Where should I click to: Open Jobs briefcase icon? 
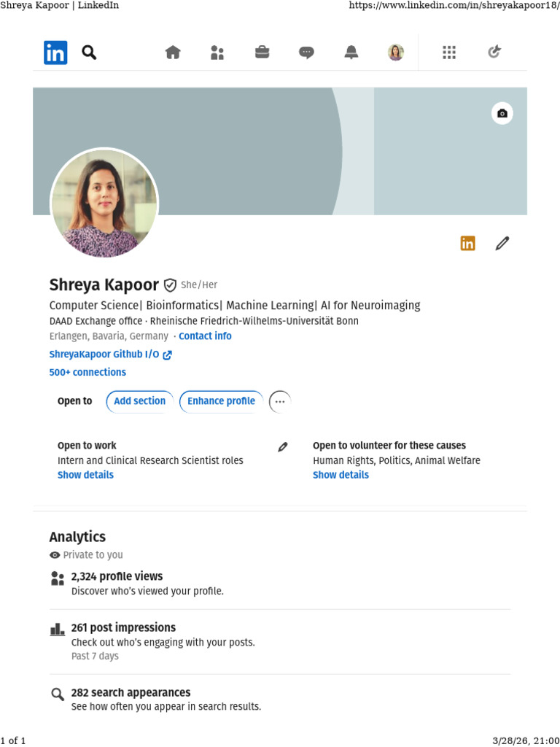[262, 52]
